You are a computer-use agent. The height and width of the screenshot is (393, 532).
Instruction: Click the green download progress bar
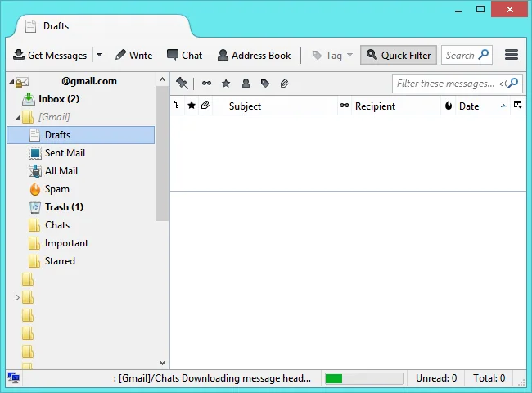(x=363, y=378)
